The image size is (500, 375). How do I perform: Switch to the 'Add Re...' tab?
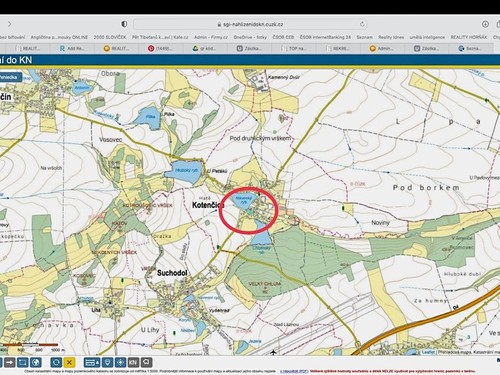(x=72, y=48)
